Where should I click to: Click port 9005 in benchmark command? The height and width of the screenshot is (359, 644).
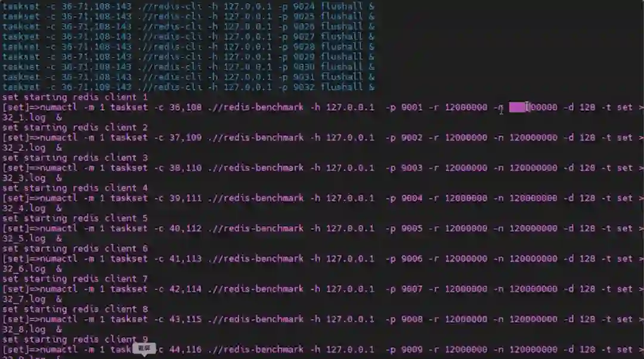[411, 228]
